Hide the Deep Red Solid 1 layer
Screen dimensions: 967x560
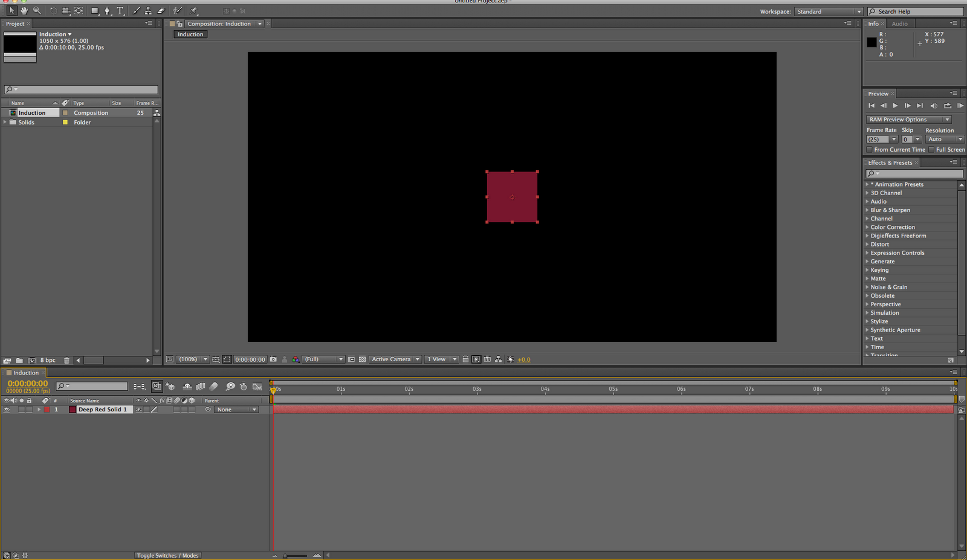click(7, 409)
